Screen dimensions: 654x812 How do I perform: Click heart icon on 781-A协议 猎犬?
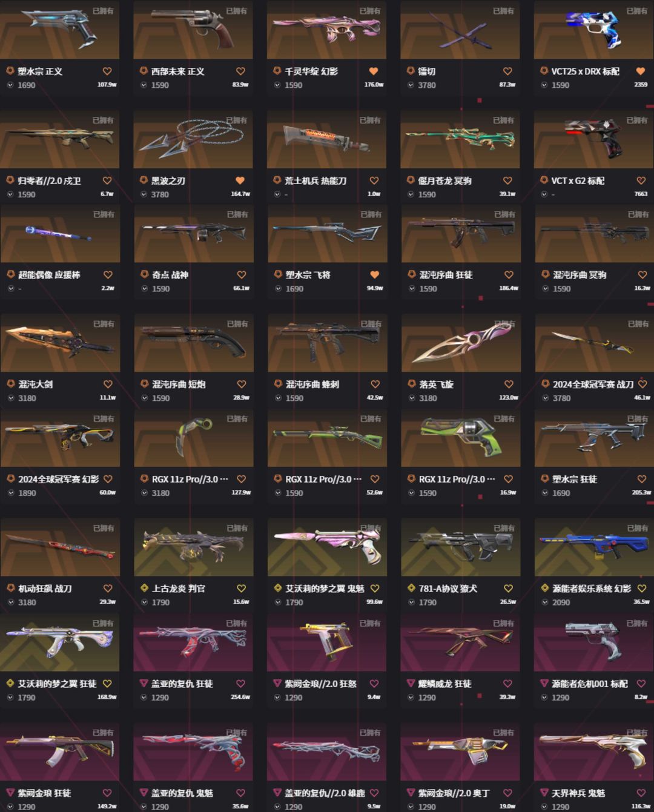pyautogui.click(x=508, y=588)
